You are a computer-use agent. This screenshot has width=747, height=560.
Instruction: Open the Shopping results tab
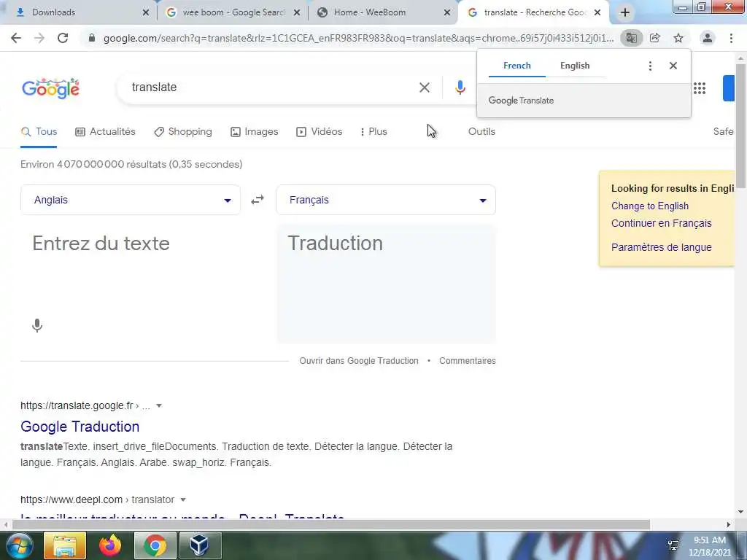[x=183, y=132]
